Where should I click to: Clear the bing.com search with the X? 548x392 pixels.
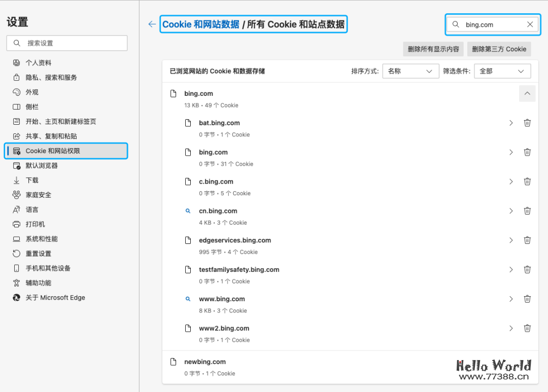tap(530, 24)
